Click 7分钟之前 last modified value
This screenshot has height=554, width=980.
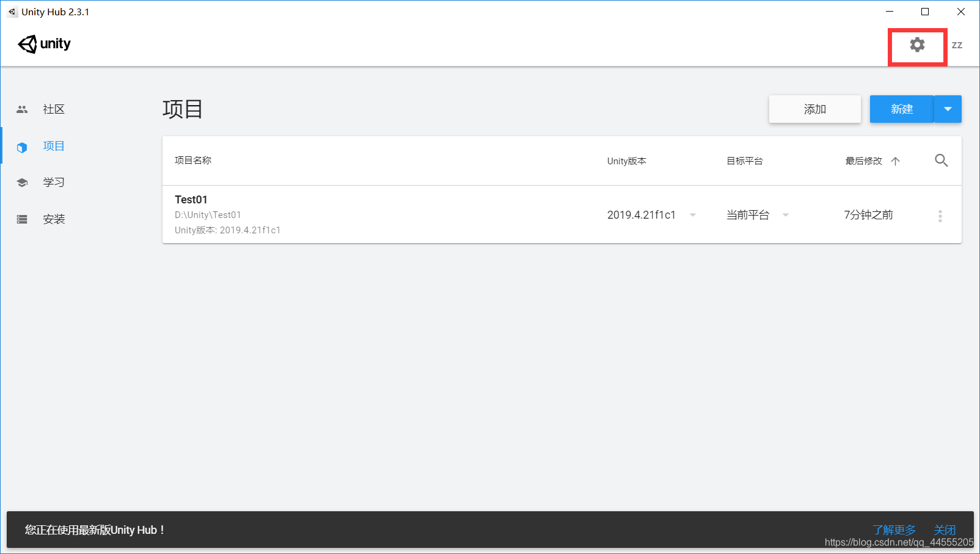pos(868,215)
